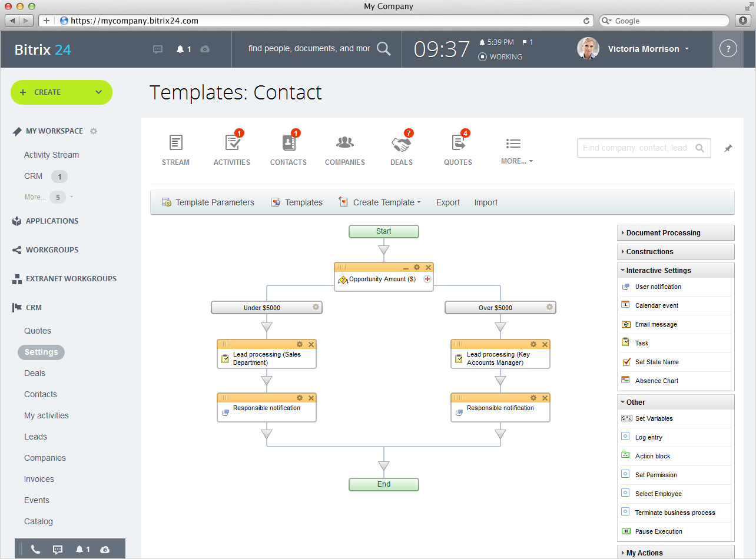This screenshot has width=756, height=559.
Task: Minimize the Opportunity Amount block
Action: tap(406, 267)
